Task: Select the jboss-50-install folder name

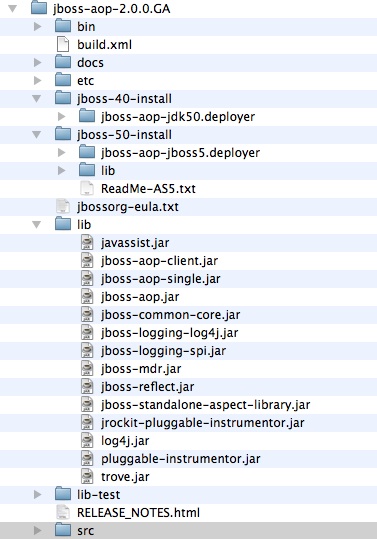Action: coord(124,135)
